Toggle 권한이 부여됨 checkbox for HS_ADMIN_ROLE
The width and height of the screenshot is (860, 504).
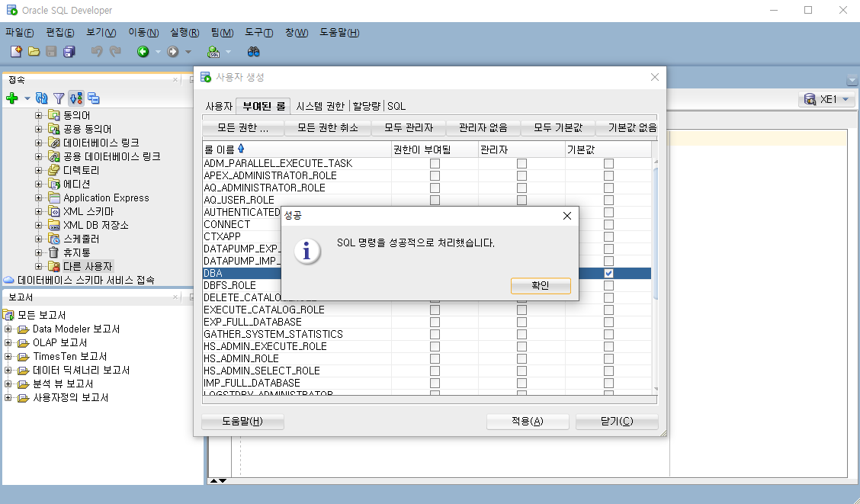point(435,358)
